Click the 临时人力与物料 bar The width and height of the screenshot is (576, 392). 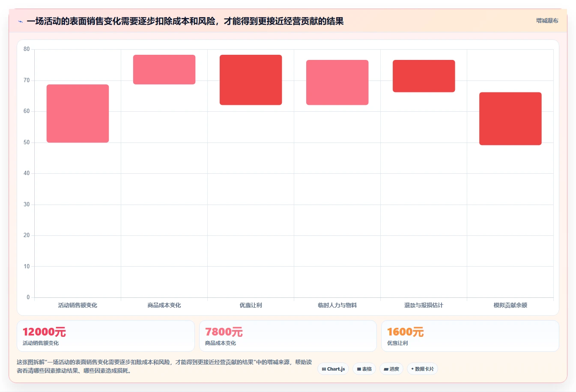(x=337, y=82)
